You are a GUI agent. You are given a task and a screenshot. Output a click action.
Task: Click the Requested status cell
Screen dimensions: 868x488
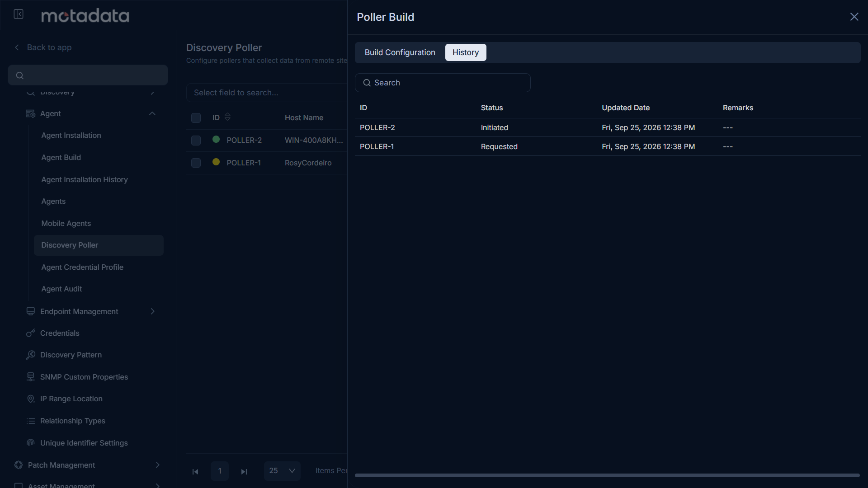(499, 146)
